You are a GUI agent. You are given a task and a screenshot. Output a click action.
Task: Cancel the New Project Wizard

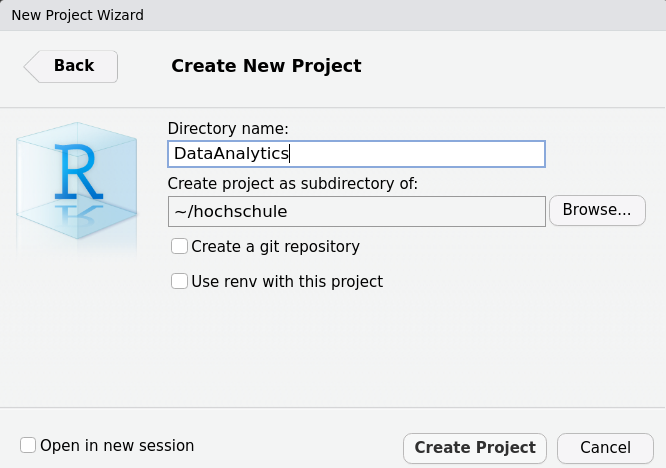605,447
